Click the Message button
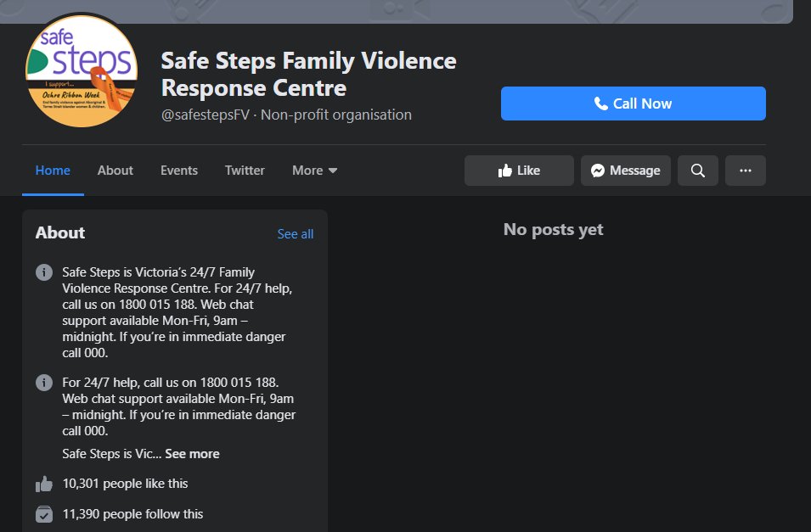This screenshot has height=532, width=811. (625, 170)
